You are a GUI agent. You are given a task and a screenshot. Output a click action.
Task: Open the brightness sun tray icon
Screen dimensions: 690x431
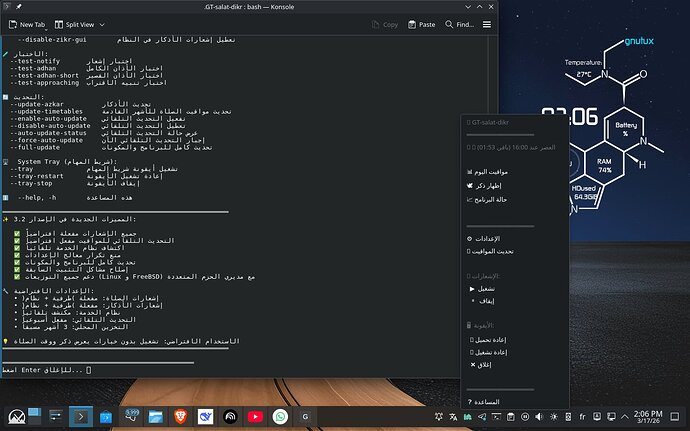click(554, 416)
